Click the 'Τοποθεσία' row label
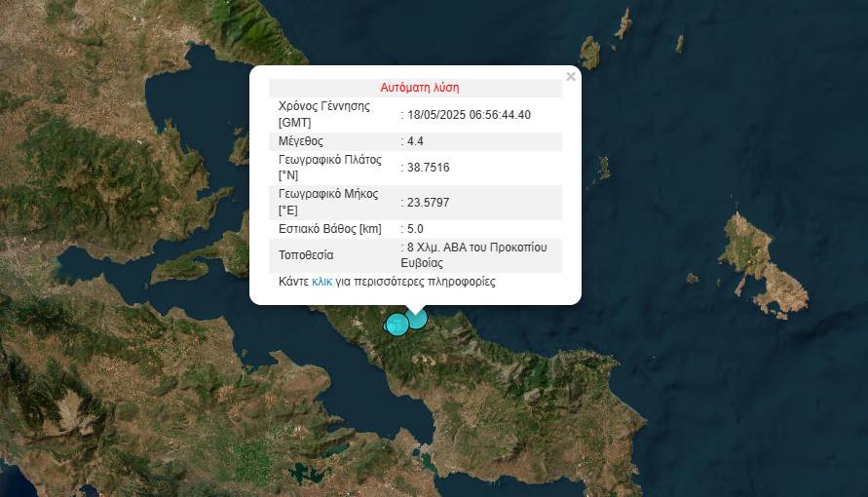 pos(306,255)
